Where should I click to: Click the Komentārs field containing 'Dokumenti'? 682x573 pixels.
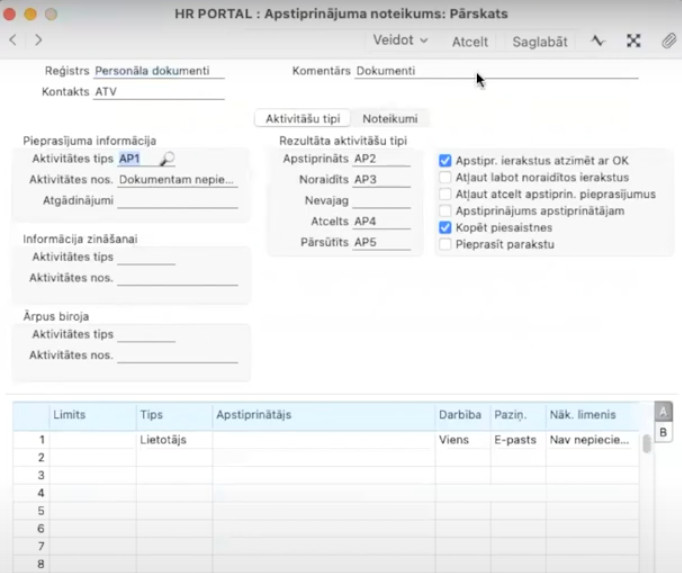[495, 71]
